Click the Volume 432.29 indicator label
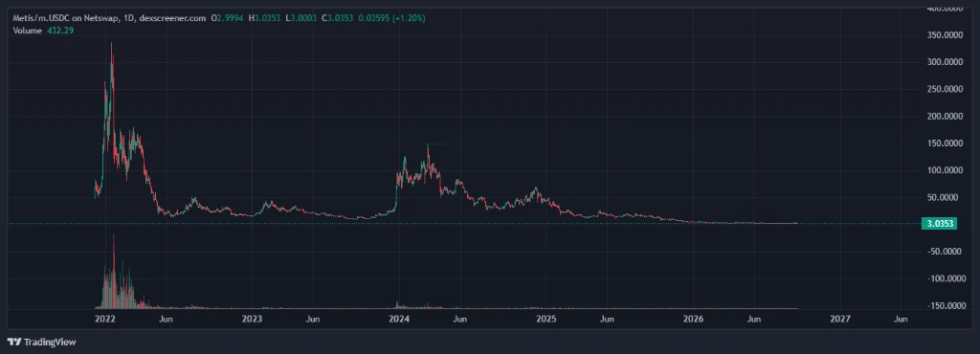 pyautogui.click(x=43, y=30)
